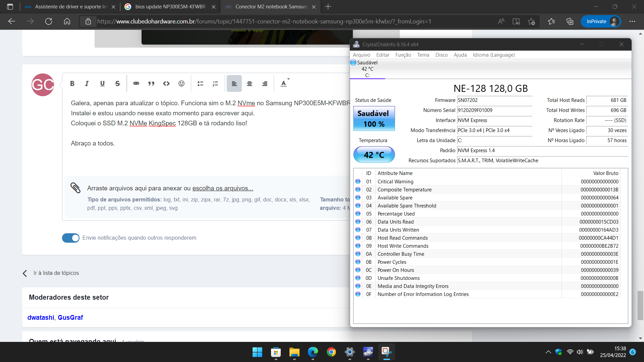Screen dimensions: 644x362
Task: Click the InPrivate profile button
Action: coord(601,21)
